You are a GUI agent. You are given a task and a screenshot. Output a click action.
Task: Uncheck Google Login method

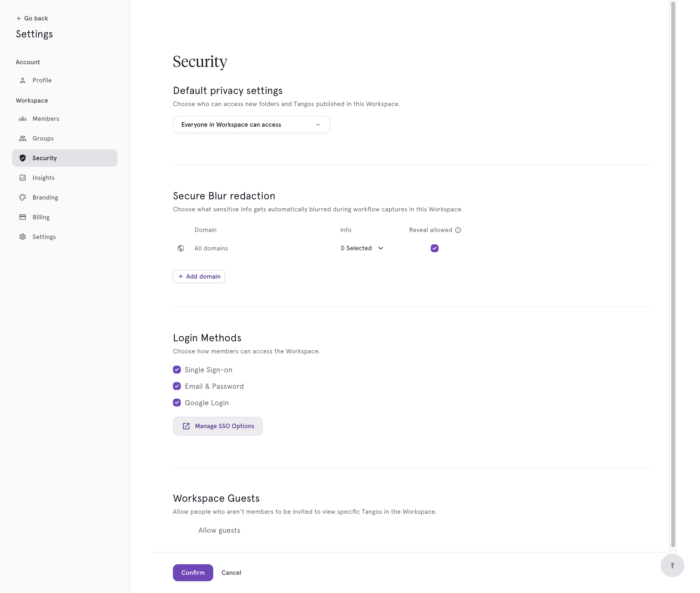177,403
